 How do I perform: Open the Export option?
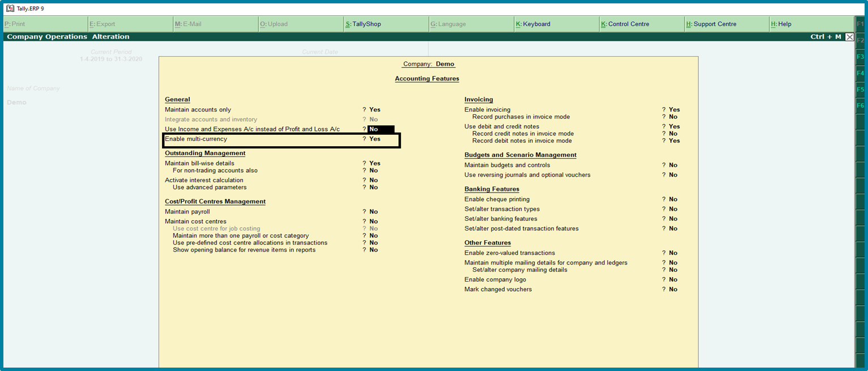(x=130, y=24)
